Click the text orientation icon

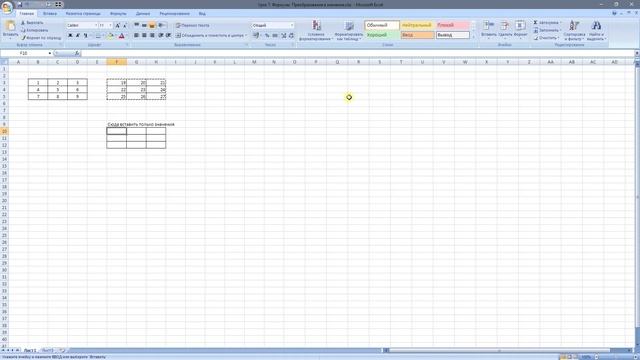tap(162, 25)
